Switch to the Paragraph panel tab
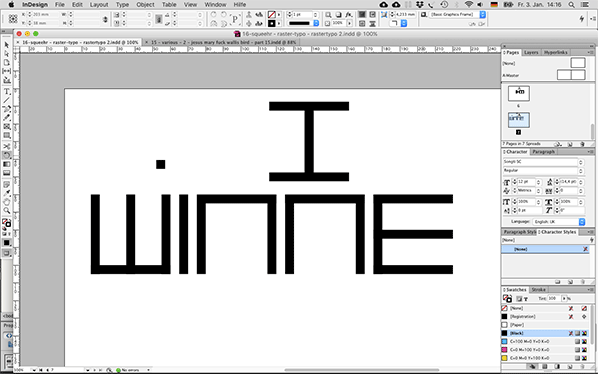The width and height of the screenshot is (598, 374). (x=543, y=152)
